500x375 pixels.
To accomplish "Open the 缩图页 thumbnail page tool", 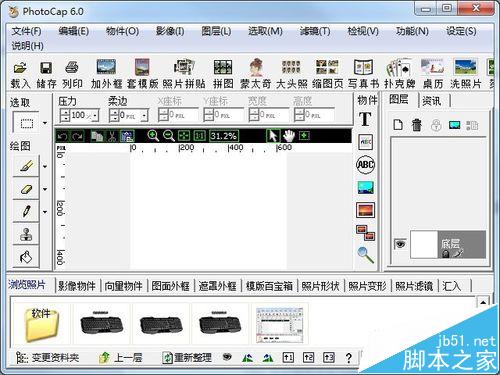I will coord(327,67).
